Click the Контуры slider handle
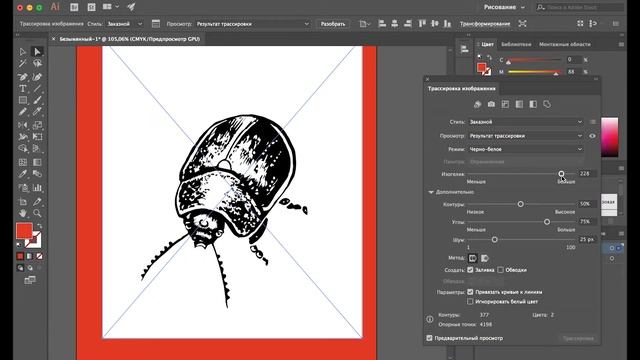 point(520,204)
